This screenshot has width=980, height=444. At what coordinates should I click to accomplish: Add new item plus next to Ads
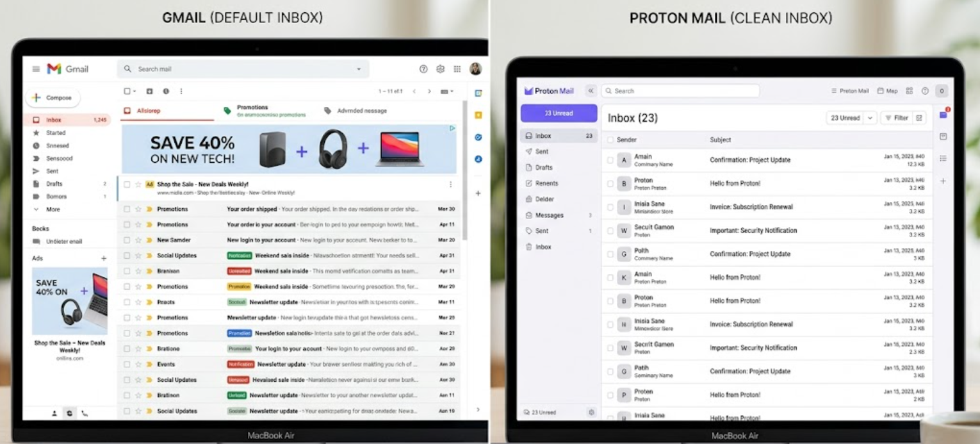pos(104,258)
